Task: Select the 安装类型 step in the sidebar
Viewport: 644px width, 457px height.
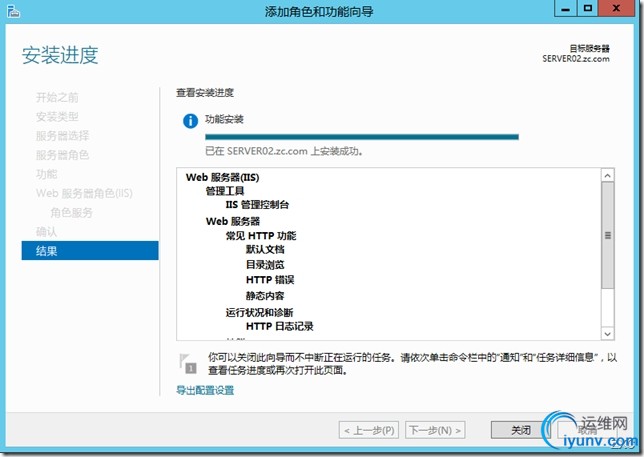Action: tap(57, 117)
